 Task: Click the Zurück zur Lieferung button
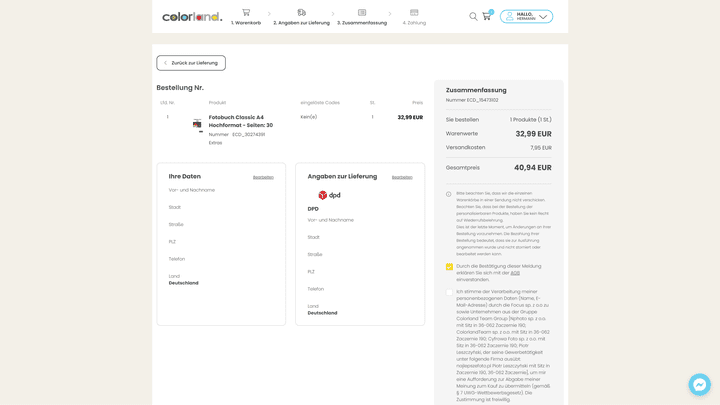[191, 63]
